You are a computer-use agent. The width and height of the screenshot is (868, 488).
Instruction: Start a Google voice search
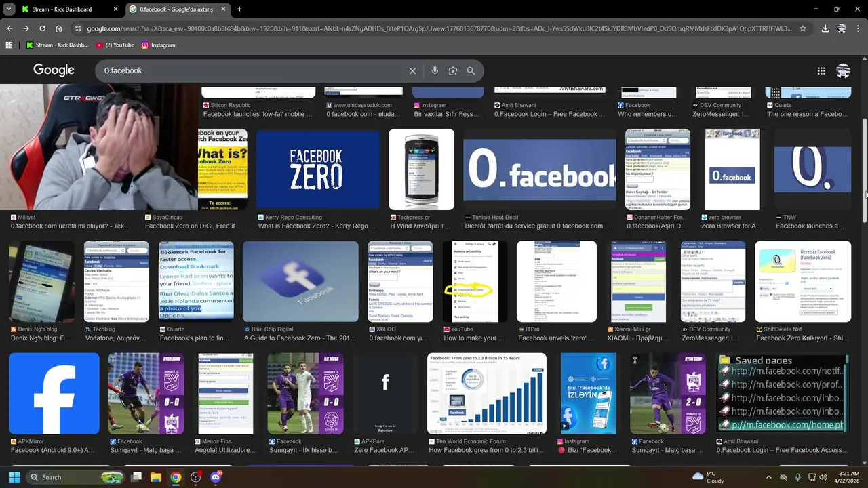(435, 70)
